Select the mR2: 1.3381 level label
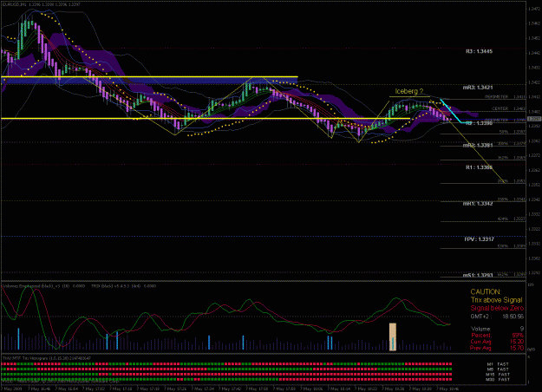542x392 pixels. pyautogui.click(x=478, y=145)
